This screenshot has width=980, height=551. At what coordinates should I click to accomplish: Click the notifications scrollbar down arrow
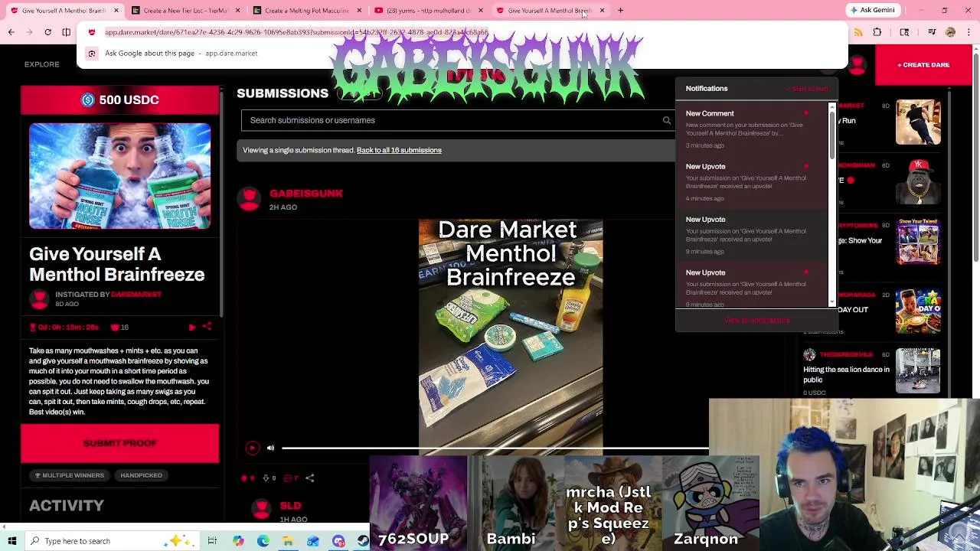click(832, 304)
